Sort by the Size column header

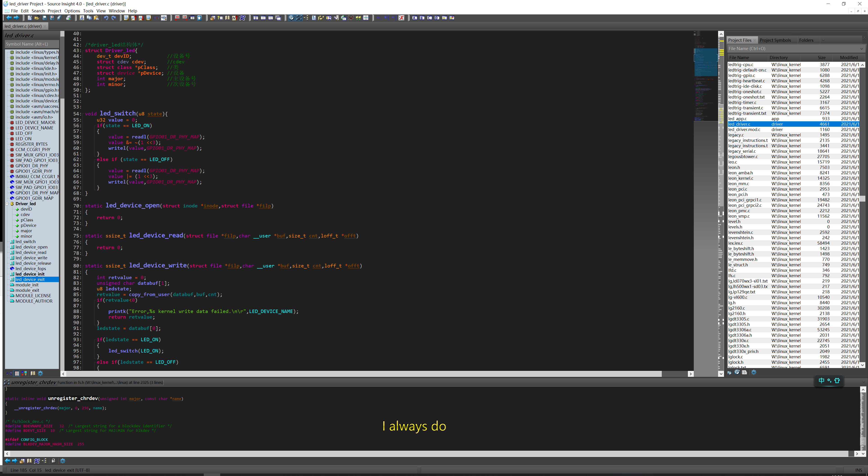(822, 58)
